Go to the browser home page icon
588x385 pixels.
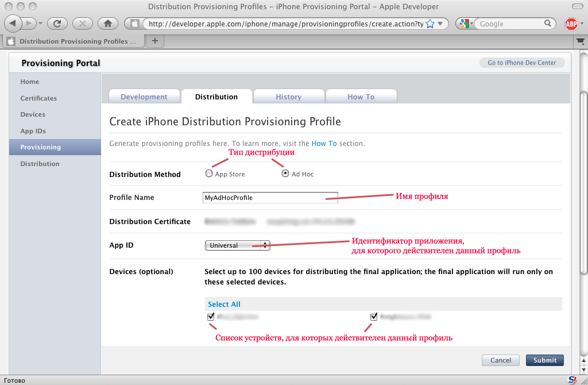108,24
